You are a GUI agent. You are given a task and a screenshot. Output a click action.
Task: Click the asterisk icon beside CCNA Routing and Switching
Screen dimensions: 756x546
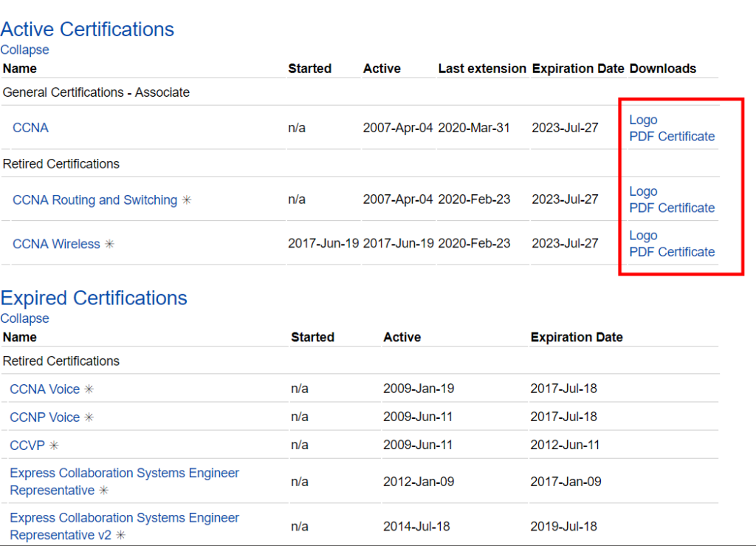coord(187,200)
